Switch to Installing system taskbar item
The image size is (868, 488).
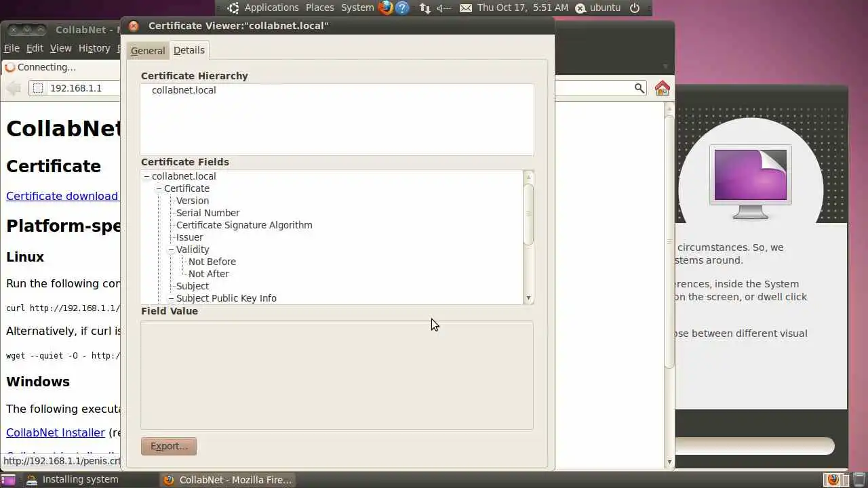(x=80, y=480)
